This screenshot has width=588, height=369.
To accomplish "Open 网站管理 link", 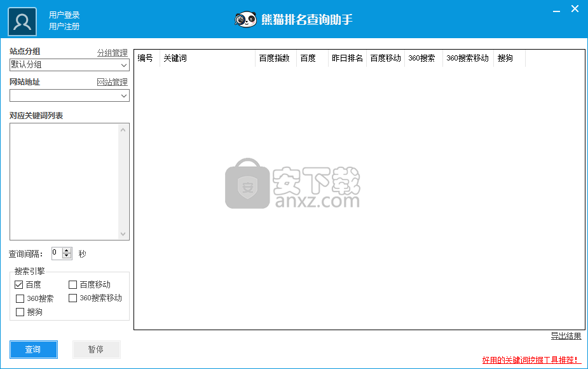I will click(112, 82).
